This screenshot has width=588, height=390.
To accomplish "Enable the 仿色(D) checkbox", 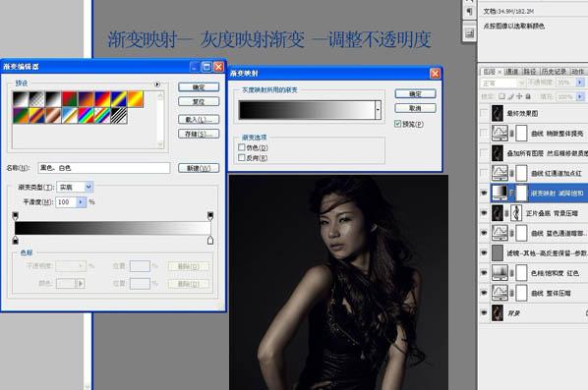I will (x=242, y=147).
